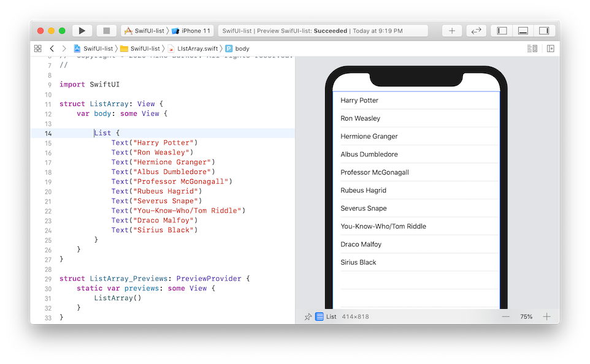The width and height of the screenshot is (590, 364).
Task: Select Draco Malfoy row in preview
Action: pos(416,245)
